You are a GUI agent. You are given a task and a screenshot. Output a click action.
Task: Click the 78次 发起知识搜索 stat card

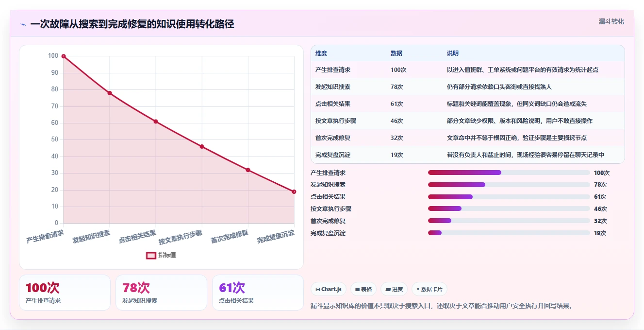pos(161,293)
